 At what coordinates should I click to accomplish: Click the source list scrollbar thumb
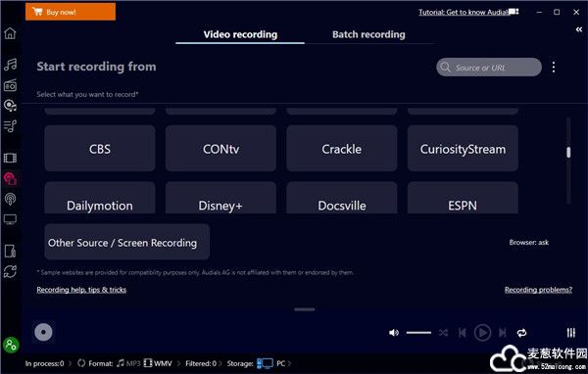(x=568, y=152)
